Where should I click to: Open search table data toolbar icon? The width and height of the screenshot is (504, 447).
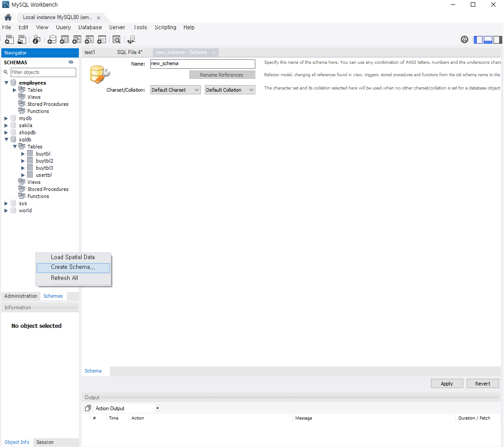pos(116,39)
